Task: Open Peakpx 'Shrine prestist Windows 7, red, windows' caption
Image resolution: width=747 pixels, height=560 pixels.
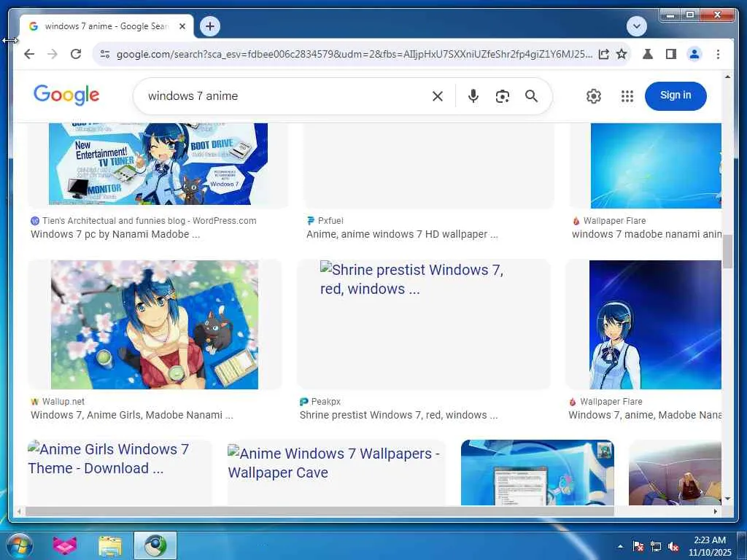Action: 399,415
